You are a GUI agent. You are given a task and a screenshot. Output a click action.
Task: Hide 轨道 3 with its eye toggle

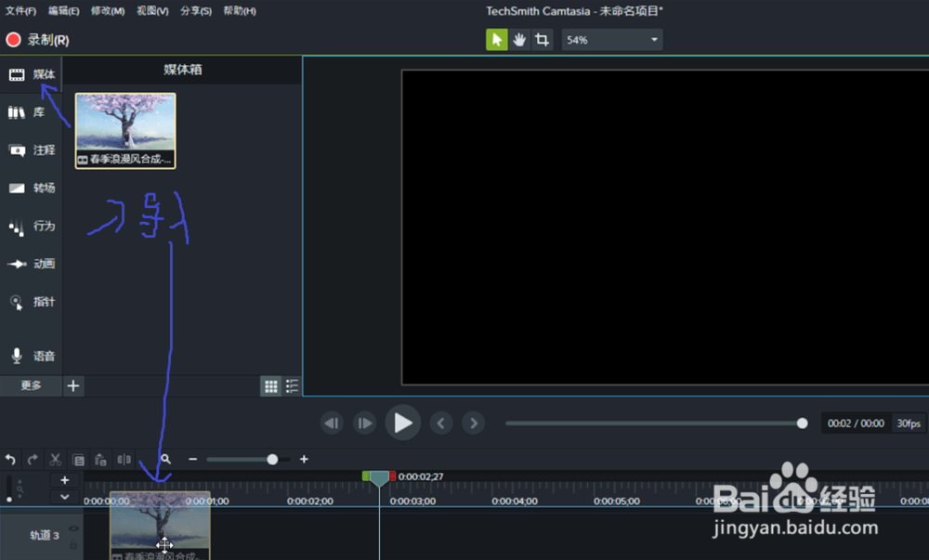tap(75, 529)
